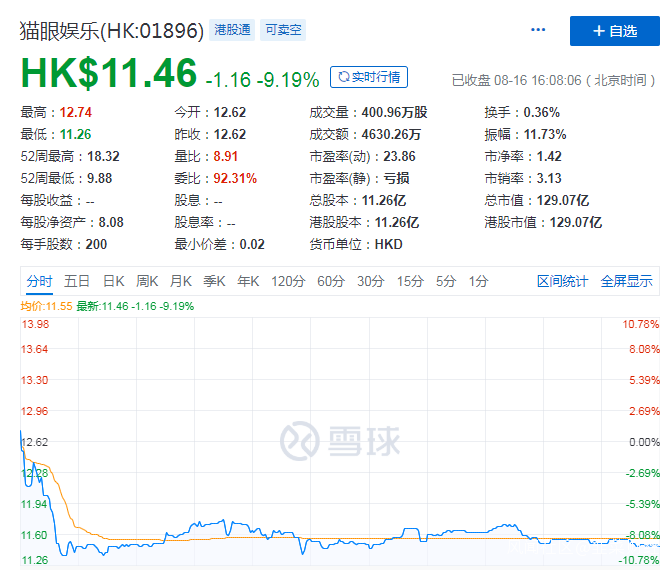Screen dimensions: 672x570
Task: Click the 市销率 value 3.13
Action: click(x=549, y=178)
